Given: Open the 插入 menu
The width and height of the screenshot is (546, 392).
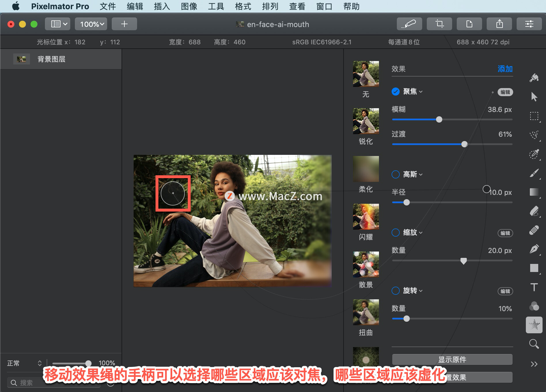Looking at the screenshot, I should 162,6.
